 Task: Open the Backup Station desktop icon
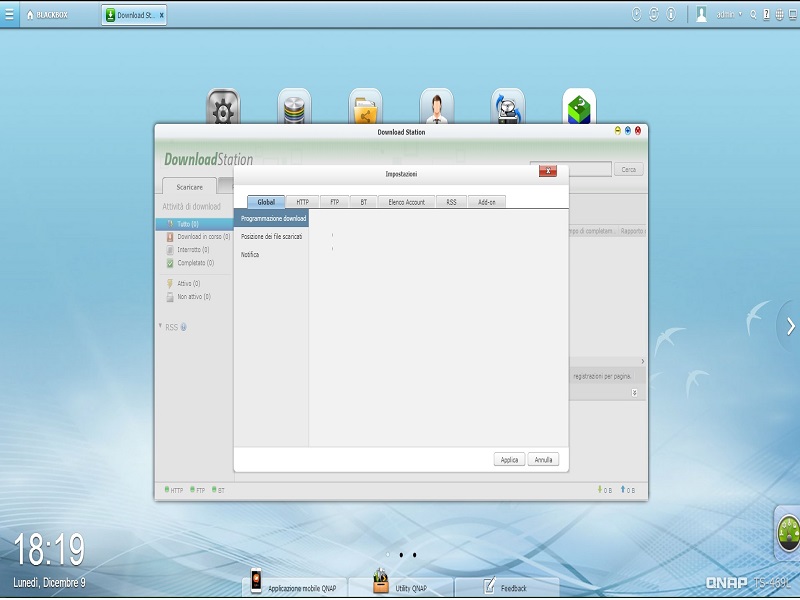[x=507, y=108]
